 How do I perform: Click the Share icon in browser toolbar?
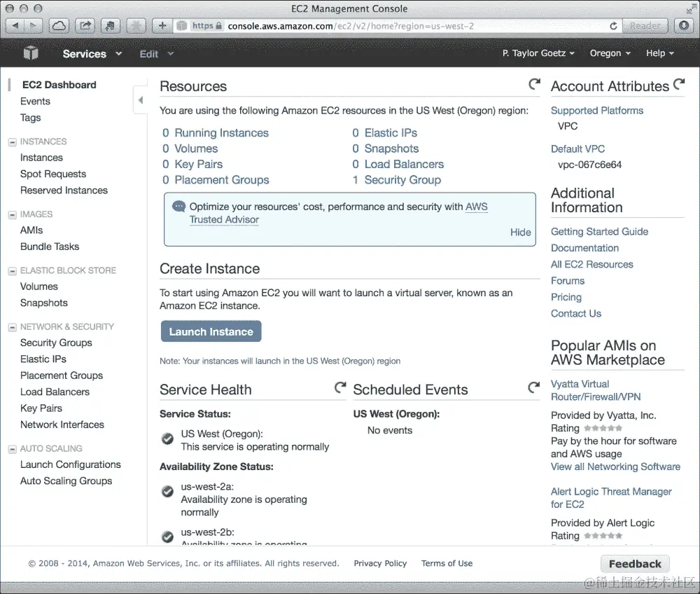tap(85, 26)
